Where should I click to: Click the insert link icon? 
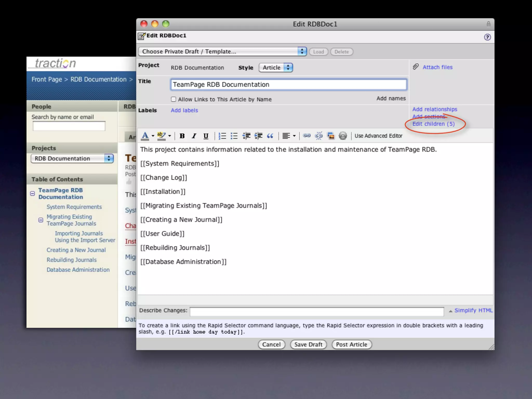click(x=307, y=136)
